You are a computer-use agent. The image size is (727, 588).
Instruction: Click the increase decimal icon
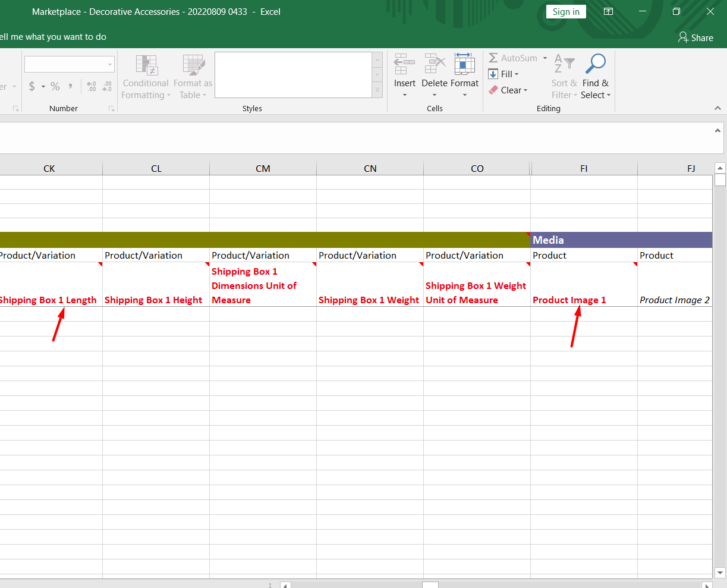92,86
